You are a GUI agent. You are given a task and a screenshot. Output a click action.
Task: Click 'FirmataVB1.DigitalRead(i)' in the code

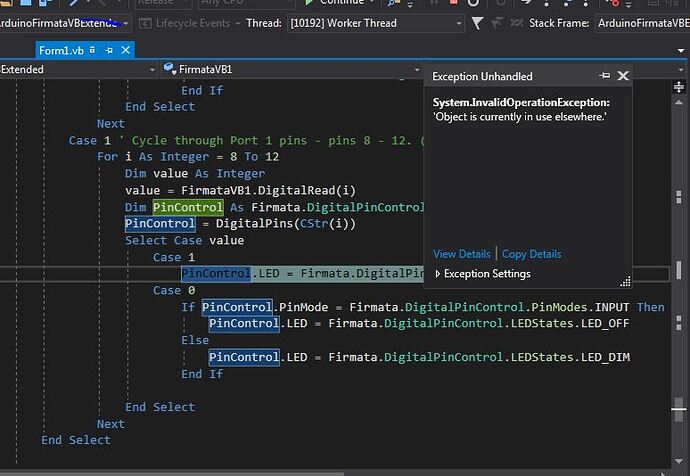[x=268, y=190]
